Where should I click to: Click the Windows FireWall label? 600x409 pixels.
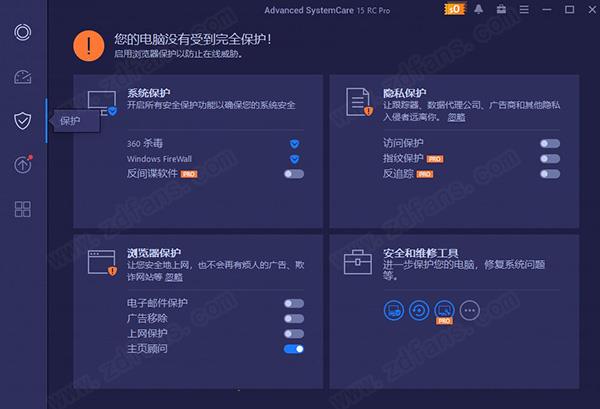coord(159,159)
